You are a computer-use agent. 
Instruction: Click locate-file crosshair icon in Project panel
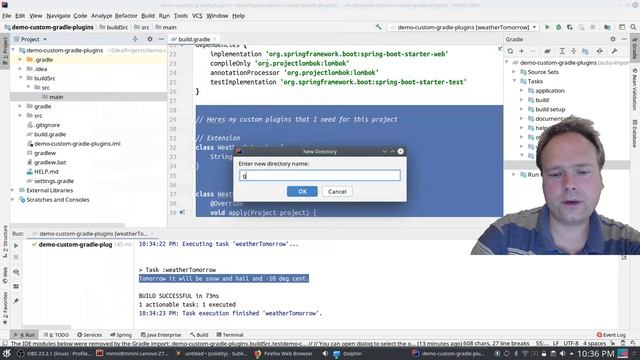point(135,39)
